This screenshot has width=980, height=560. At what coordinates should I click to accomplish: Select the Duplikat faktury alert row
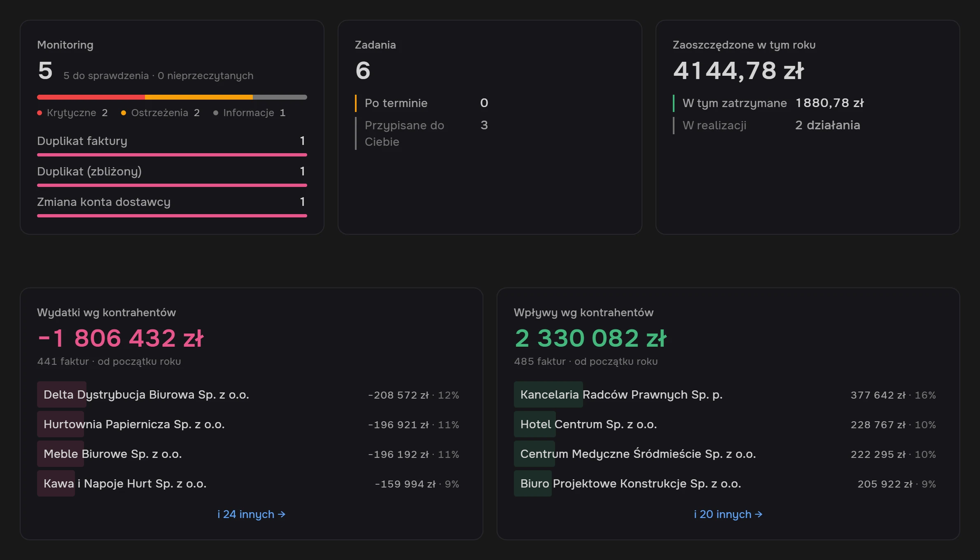pyautogui.click(x=172, y=145)
